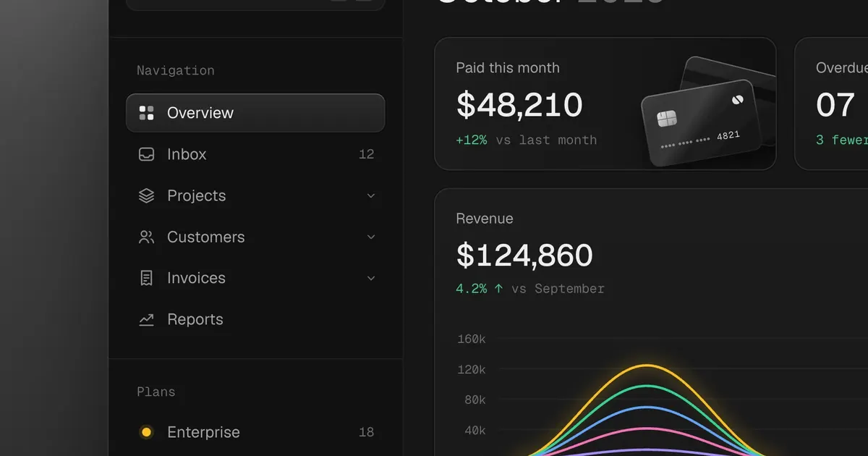Go to Overview in navigation
Viewport: 868px width, 456px height.
[255, 113]
